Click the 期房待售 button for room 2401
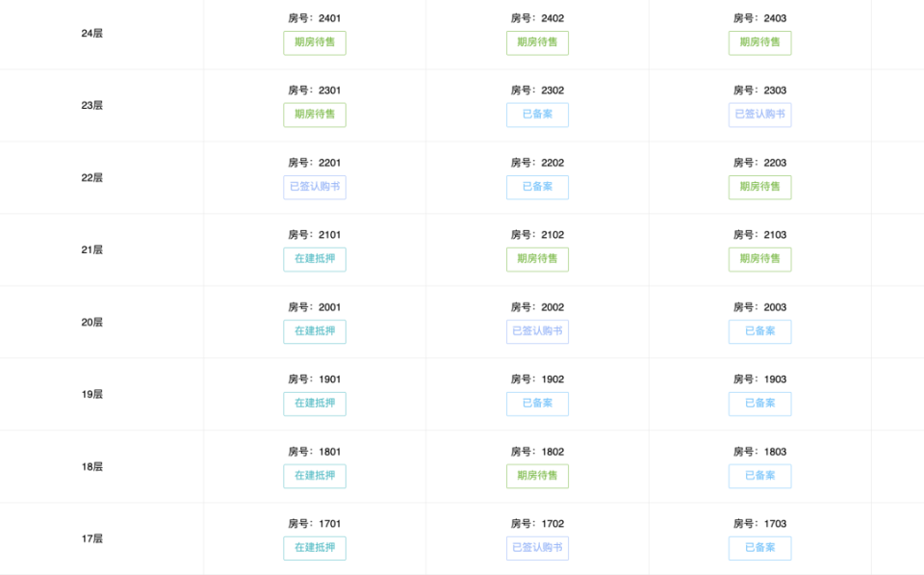Image resolution: width=924 pixels, height=575 pixels. point(315,43)
